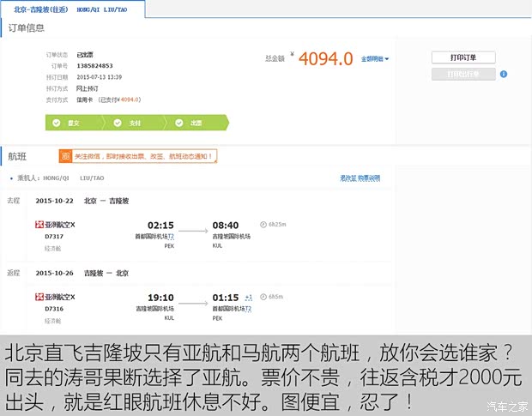Click the arrival time 08:40

pos(226,226)
